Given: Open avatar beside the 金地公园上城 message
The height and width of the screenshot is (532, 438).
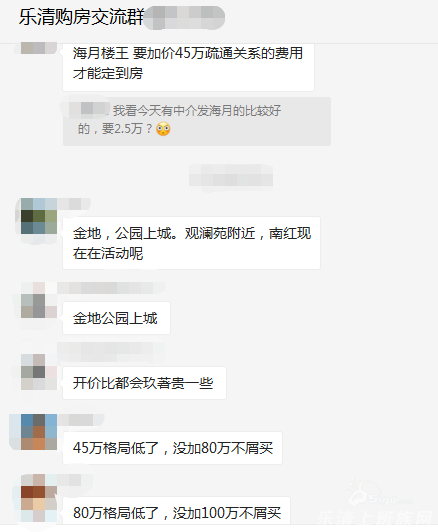Looking at the screenshot, I should pos(39,300).
